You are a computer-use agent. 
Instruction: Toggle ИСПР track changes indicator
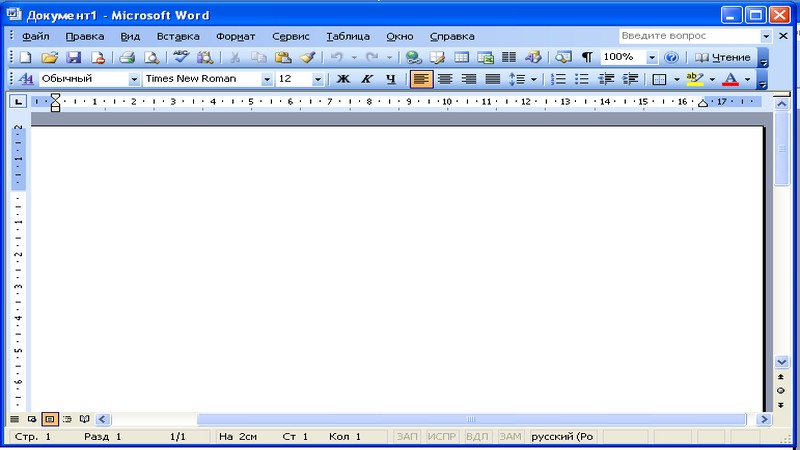click(441, 437)
